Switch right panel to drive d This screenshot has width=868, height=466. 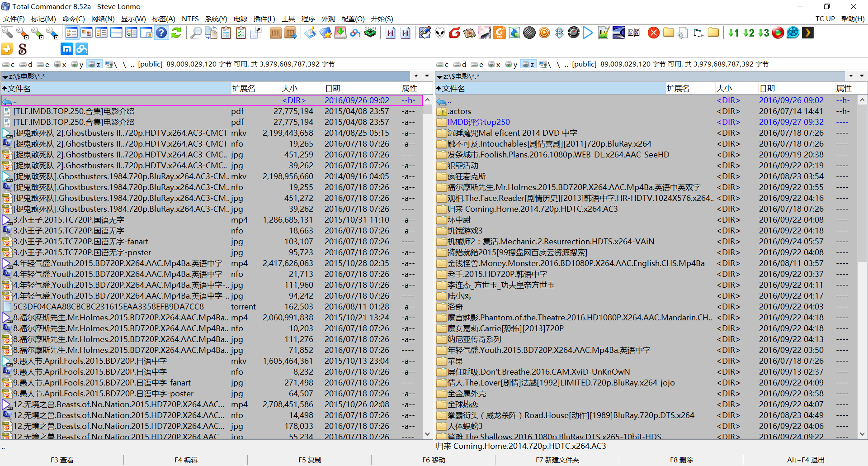click(x=460, y=64)
